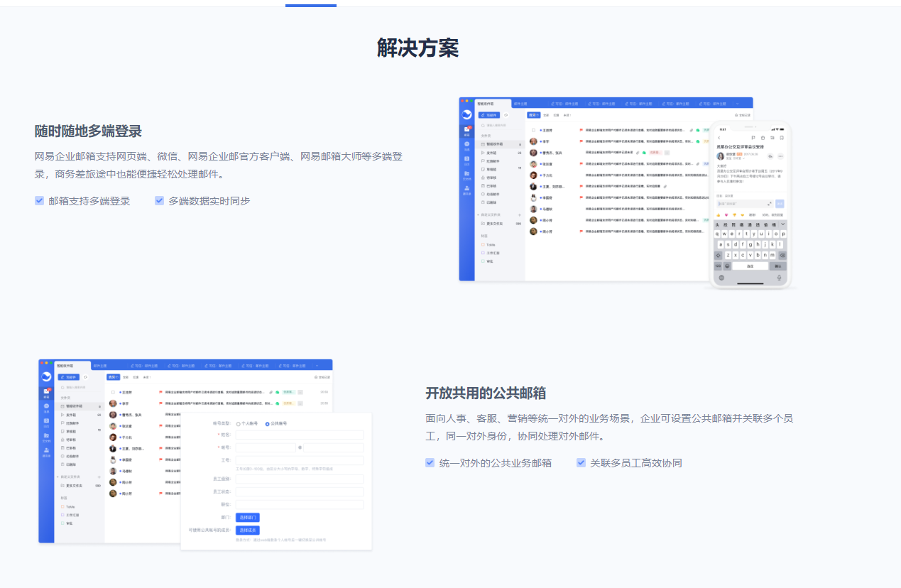Click refresh icon beside compose in upper client
This screenshot has height=588, width=901.
506,115
